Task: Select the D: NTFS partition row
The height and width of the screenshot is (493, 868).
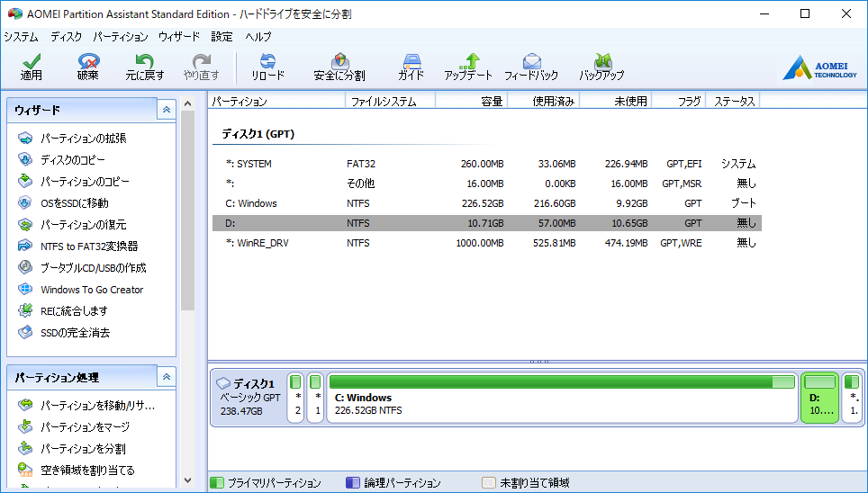Action: click(487, 223)
